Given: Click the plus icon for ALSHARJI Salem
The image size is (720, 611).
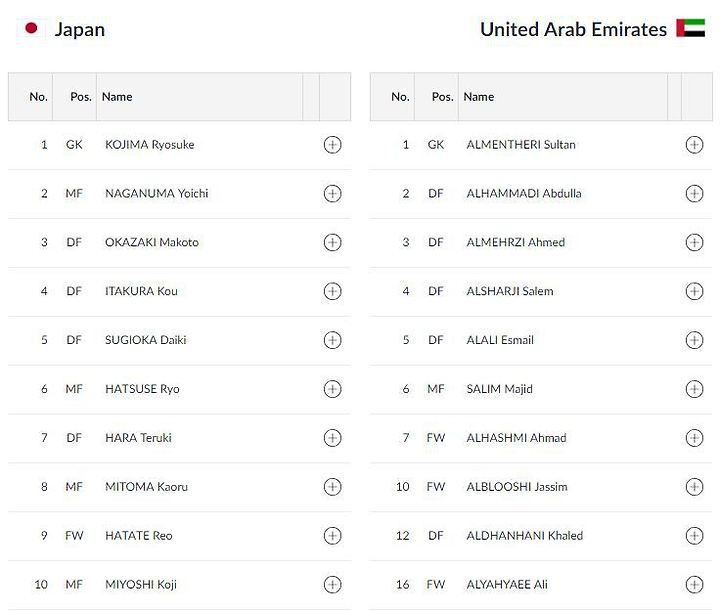Looking at the screenshot, I should point(694,291).
